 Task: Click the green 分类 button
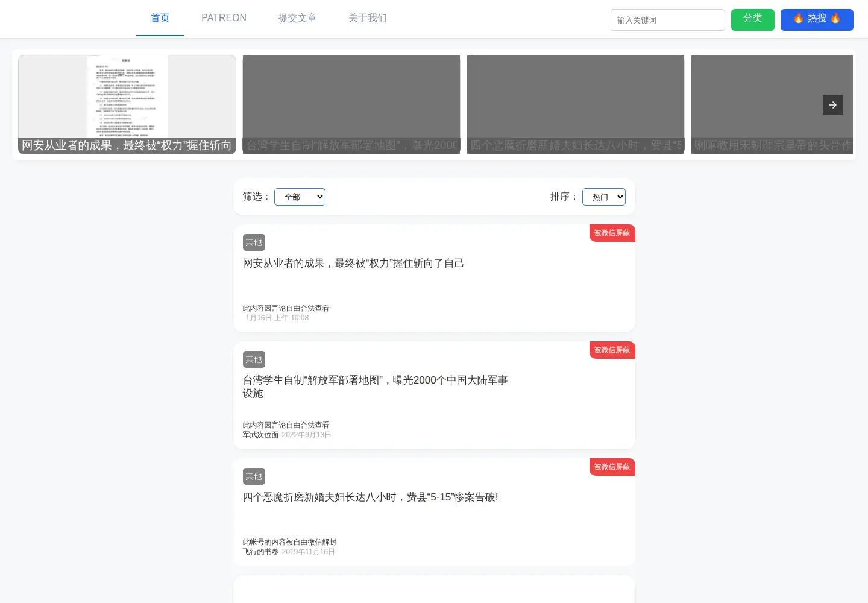pos(752,19)
